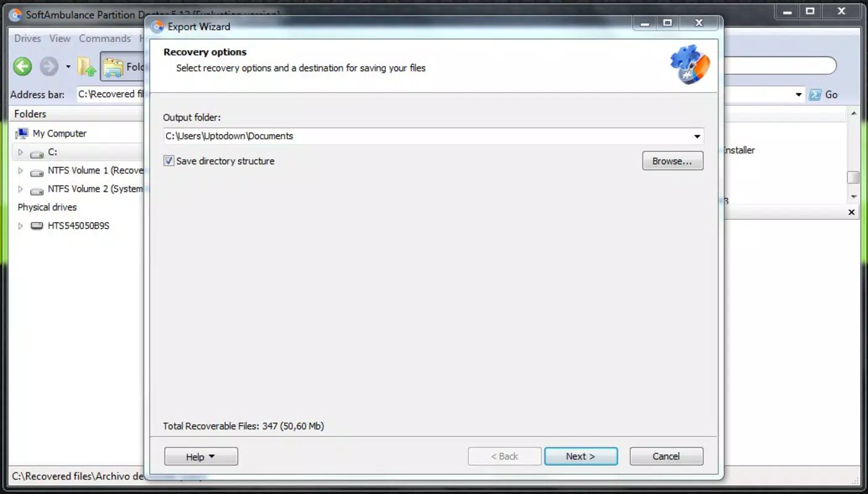
Task: Open the address bar dropdown arrow
Action: (x=798, y=94)
